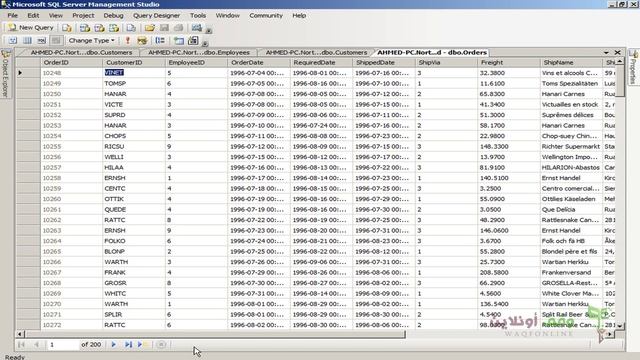This screenshot has height=360, width=640.
Task: Click the Save disk icon
Action: [164, 28]
